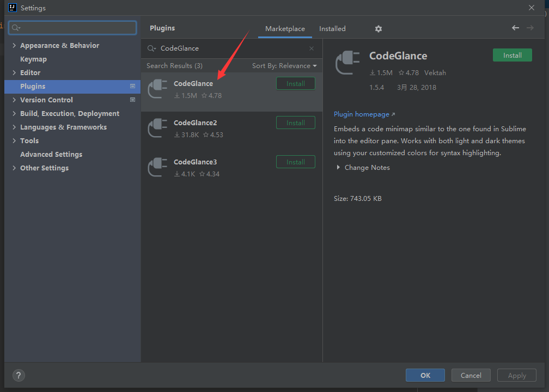The height and width of the screenshot is (392, 549).
Task: Click the CodeGlance plugin plug icon in results
Action: (x=157, y=89)
